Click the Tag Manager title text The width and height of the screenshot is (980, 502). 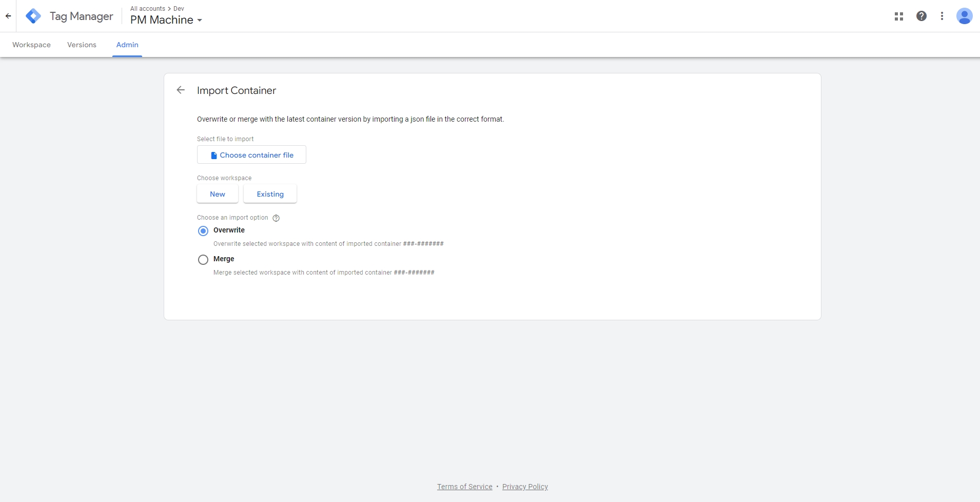click(x=82, y=16)
